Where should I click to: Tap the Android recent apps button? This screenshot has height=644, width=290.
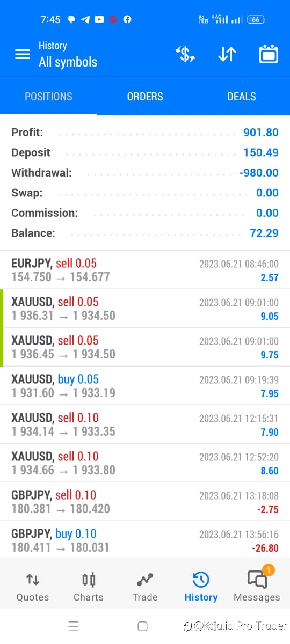click(74, 626)
